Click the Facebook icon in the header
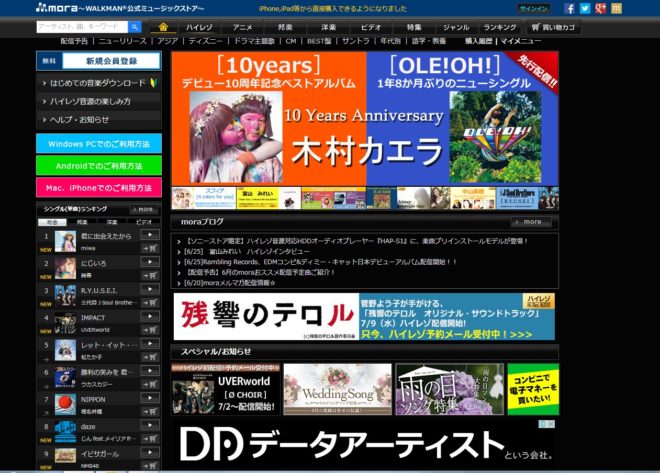 pos(569,8)
